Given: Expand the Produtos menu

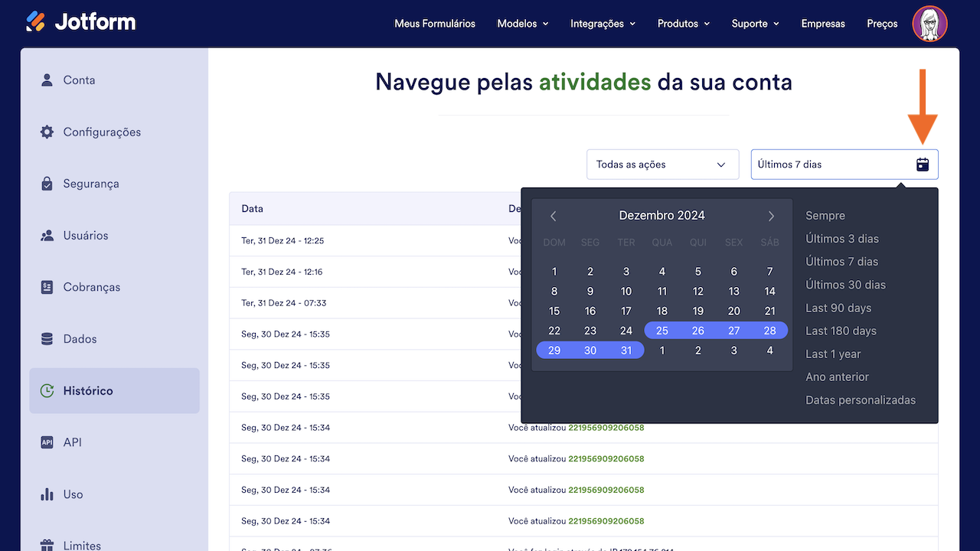Looking at the screenshot, I should [x=684, y=24].
